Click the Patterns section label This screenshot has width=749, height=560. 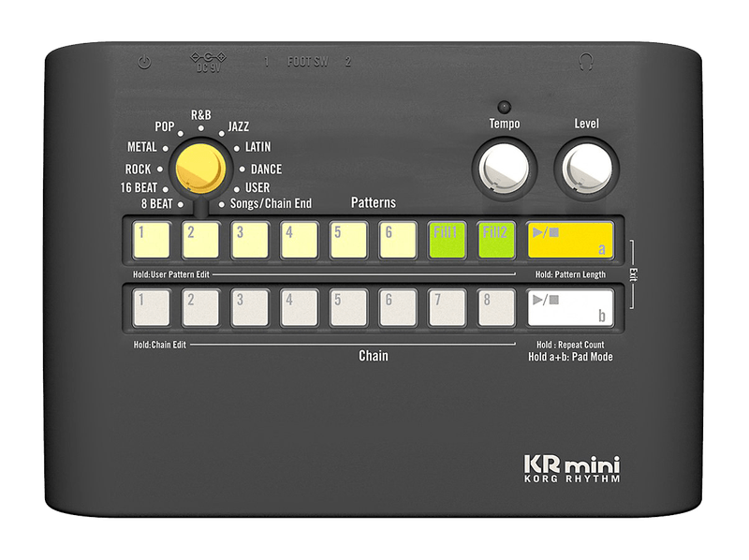click(x=374, y=202)
